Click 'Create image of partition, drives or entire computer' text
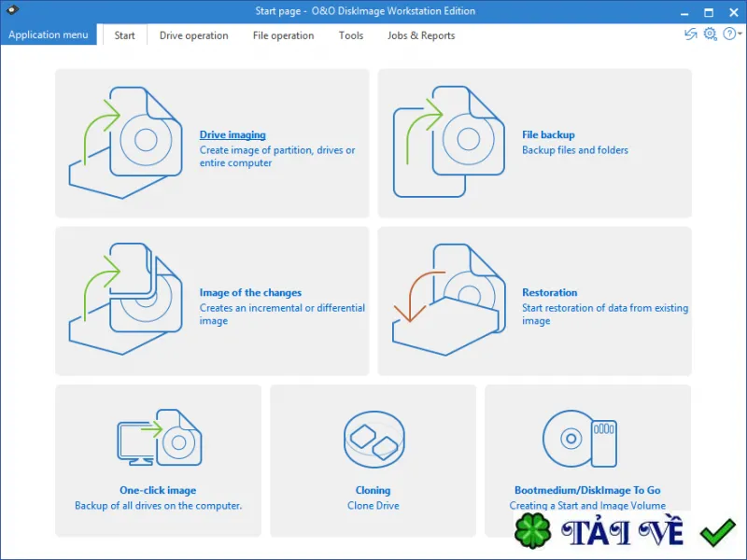This screenshot has width=747, height=560. click(277, 156)
